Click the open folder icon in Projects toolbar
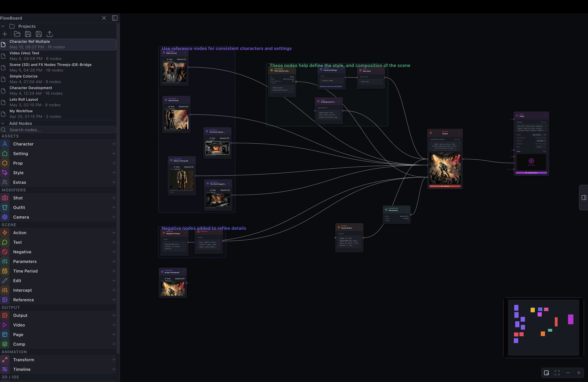This screenshot has width=588, height=382. click(x=17, y=34)
